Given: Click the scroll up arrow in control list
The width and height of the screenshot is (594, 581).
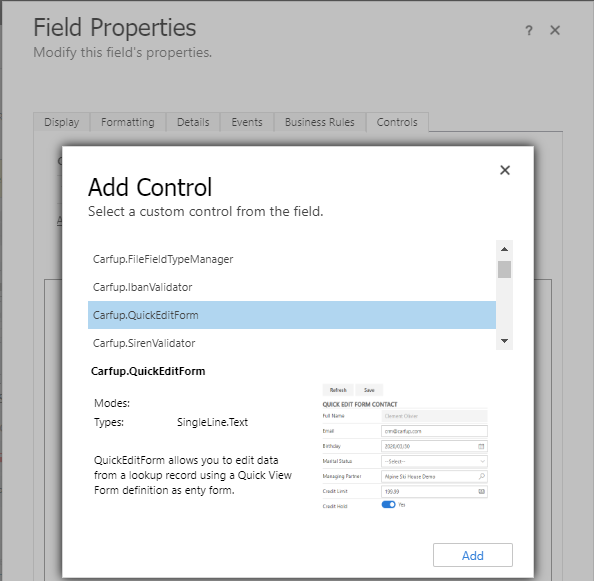Looking at the screenshot, I should coord(504,249).
